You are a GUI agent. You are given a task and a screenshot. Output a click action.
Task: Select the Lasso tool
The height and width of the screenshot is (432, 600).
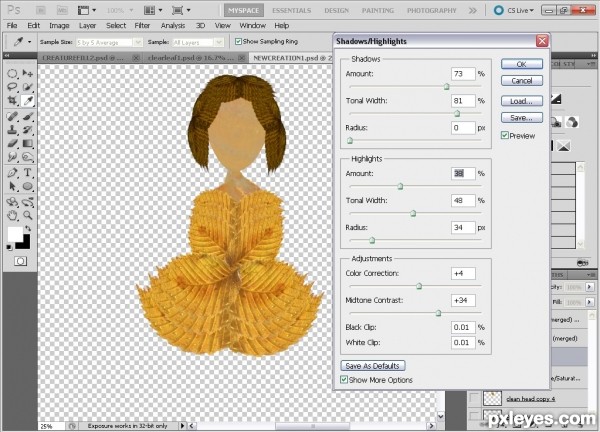pos(12,87)
